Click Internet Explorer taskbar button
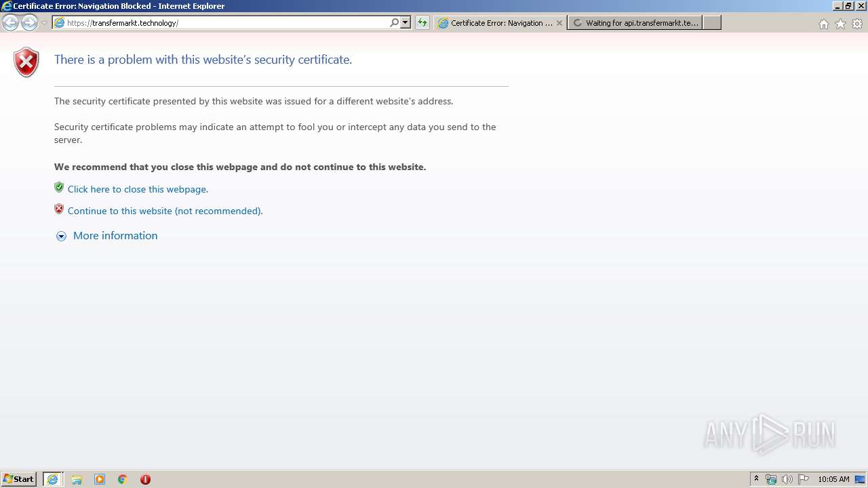 coord(53,479)
